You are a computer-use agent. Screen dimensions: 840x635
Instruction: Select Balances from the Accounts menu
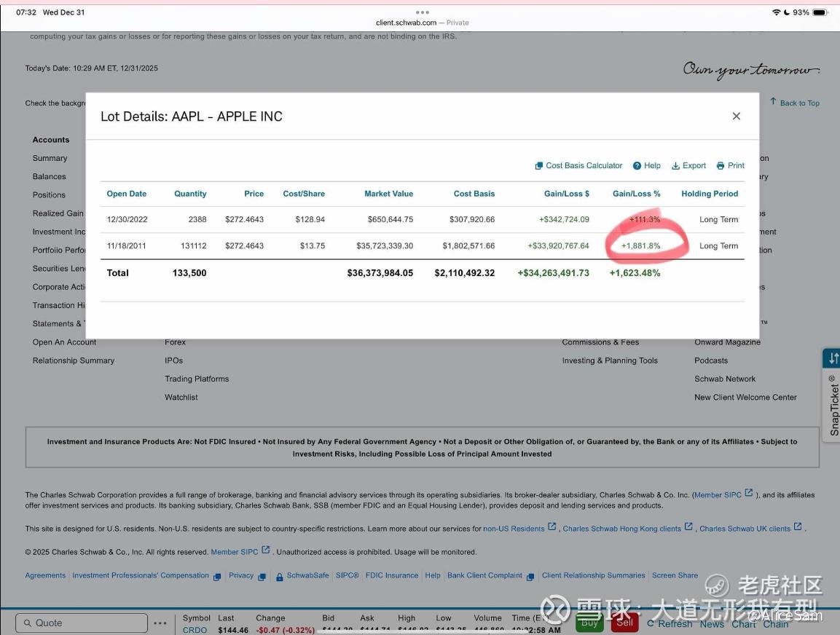(x=49, y=177)
